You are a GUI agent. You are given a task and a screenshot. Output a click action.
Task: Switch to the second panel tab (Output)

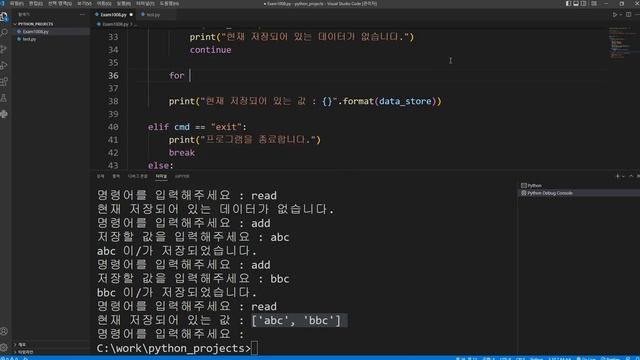116,176
